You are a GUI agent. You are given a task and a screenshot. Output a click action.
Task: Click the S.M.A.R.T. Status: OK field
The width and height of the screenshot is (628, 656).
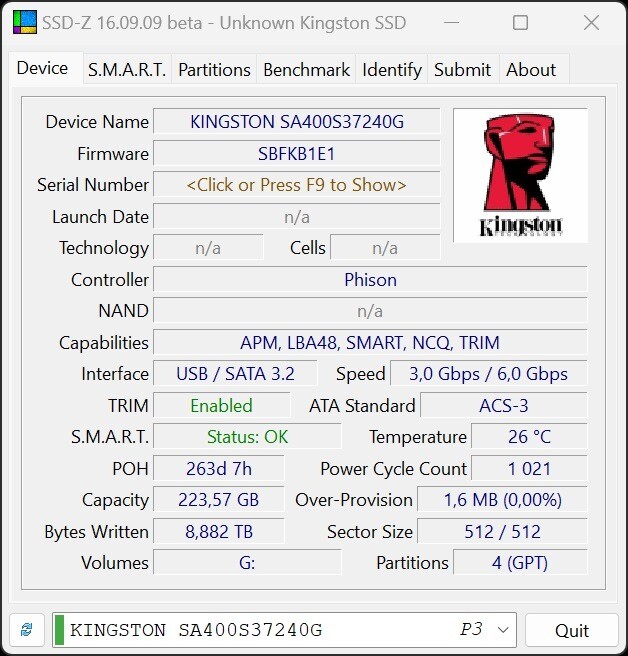click(x=247, y=437)
